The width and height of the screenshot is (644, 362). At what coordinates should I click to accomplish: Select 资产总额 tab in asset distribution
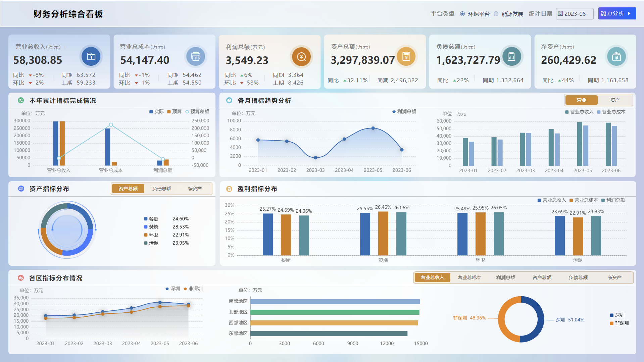click(128, 189)
